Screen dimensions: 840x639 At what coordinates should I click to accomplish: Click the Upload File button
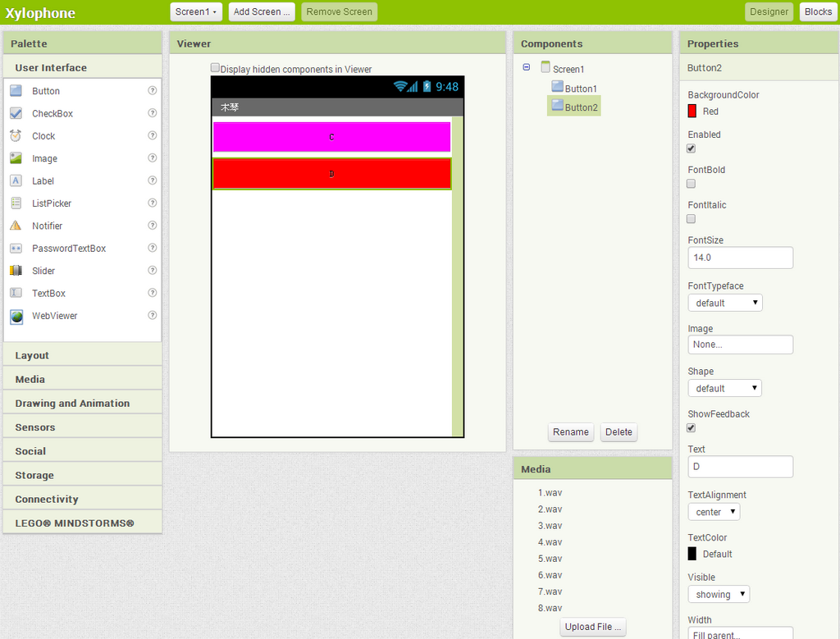click(593, 627)
